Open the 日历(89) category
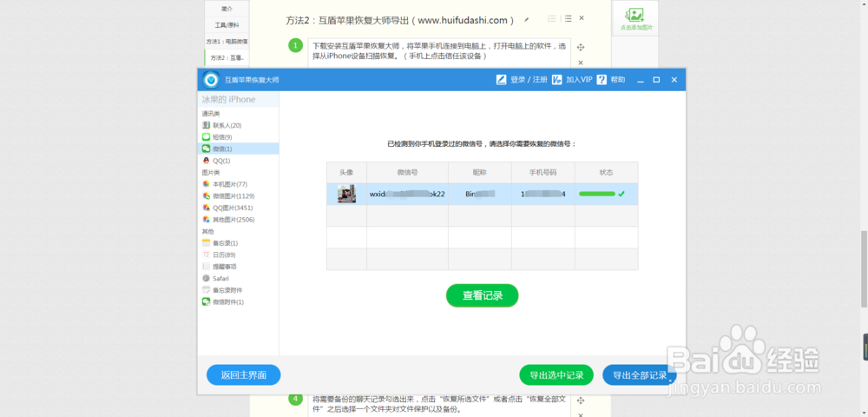The image size is (868, 417). [x=239, y=255]
